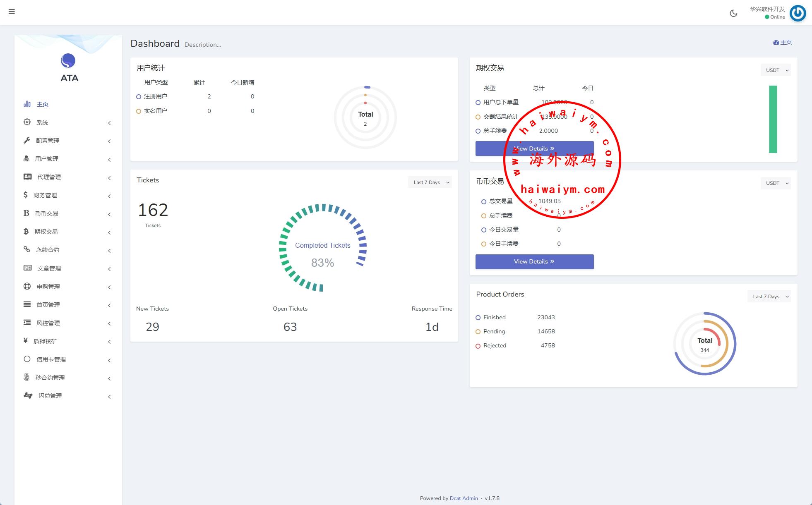Toggle the Rejected orders legend marker
This screenshot has width=812, height=505.
pos(478,346)
